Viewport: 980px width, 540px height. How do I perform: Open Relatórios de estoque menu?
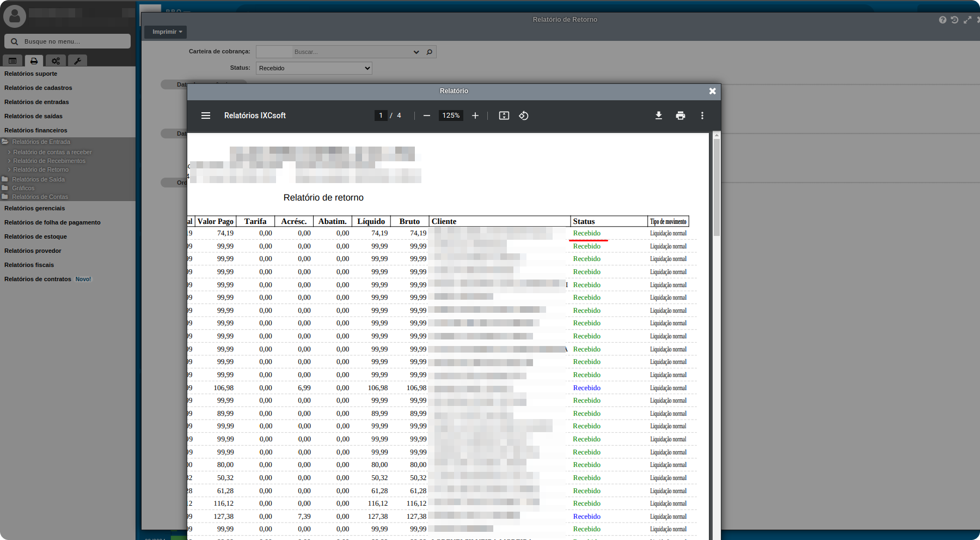coord(35,236)
